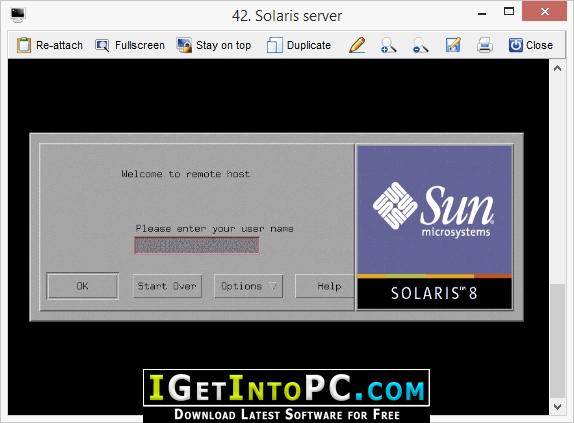Click the Start Over button
The width and height of the screenshot is (574, 423).
[x=167, y=286]
